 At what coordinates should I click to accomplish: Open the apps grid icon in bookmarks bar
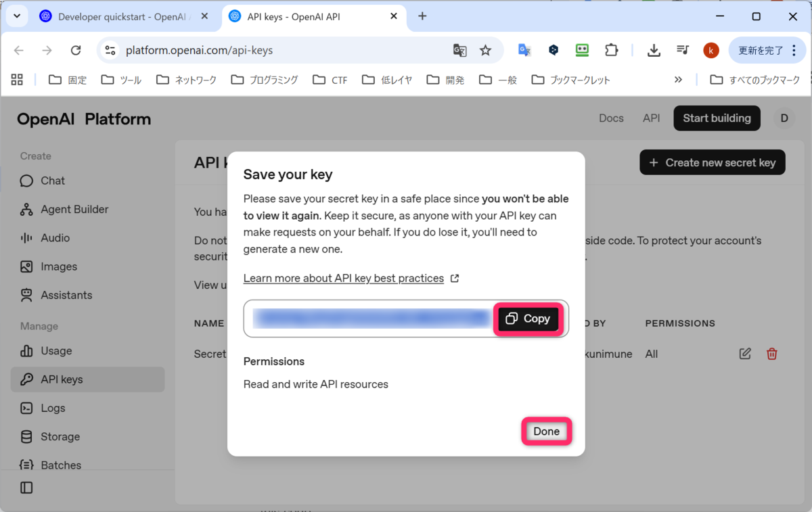coord(17,80)
